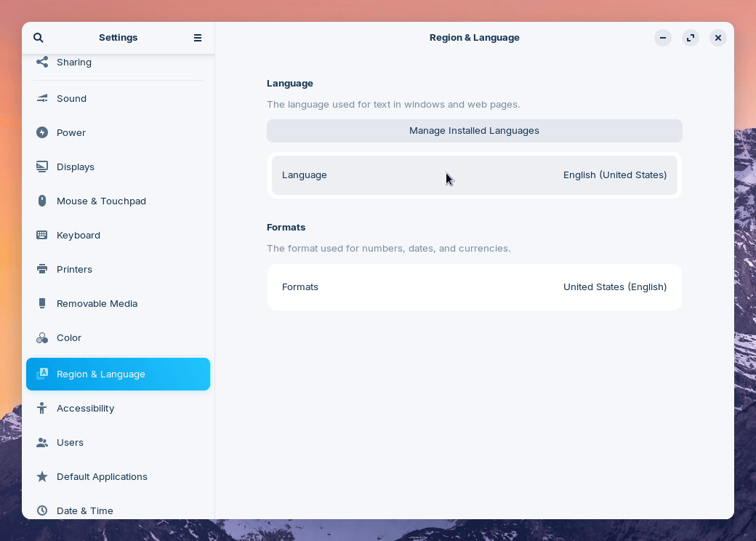This screenshot has width=756, height=541.
Task: Click the Manage Installed Languages button
Action: [474, 131]
